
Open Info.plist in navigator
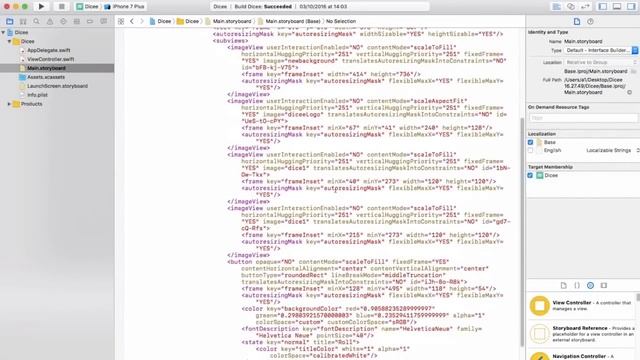[37, 95]
